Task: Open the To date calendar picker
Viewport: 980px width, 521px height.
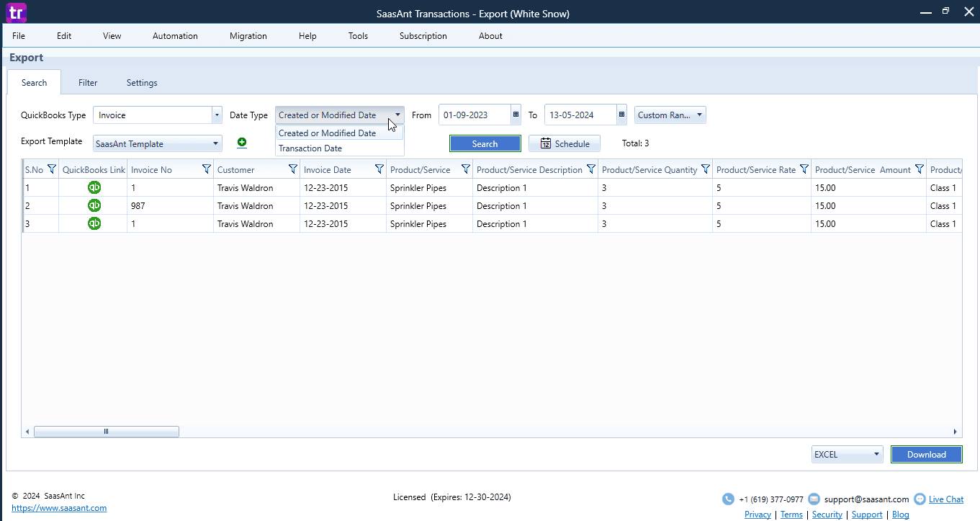Action: click(x=621, y=115)
